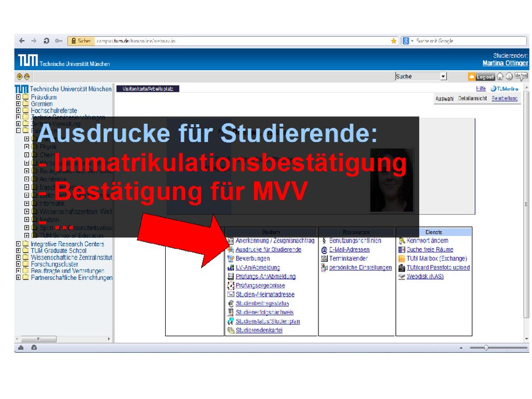Click the Studienstatus/Studienplan icon
Image resolution: width=532 pixels, height=399 pixels.
(x=231, y=321)
